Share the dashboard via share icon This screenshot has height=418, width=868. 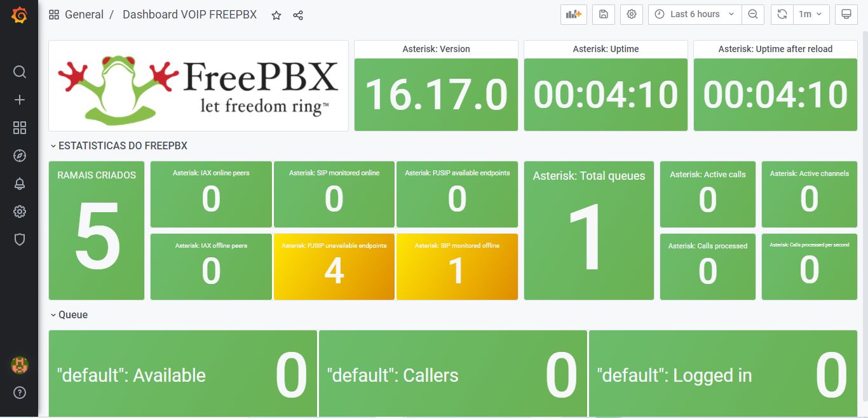[x=298, y=15]
